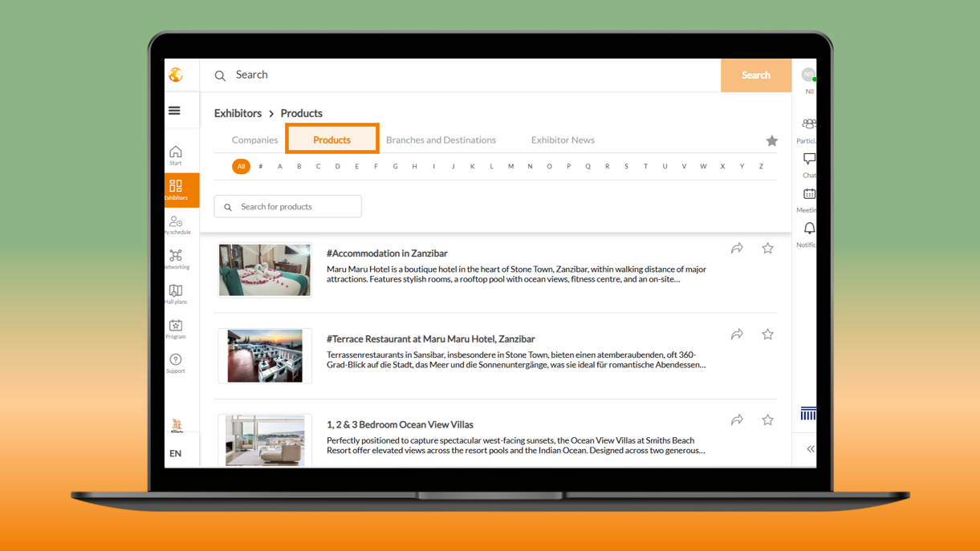Open Accommodation in Zanzibar thumbnail

click(x=264, y=270)
